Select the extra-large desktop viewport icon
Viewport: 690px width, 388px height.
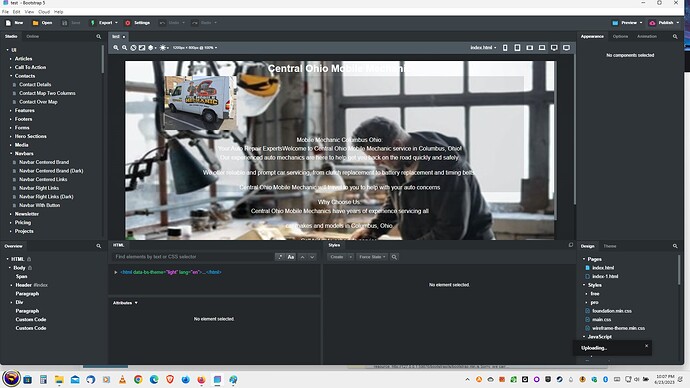tap(567, 48)
